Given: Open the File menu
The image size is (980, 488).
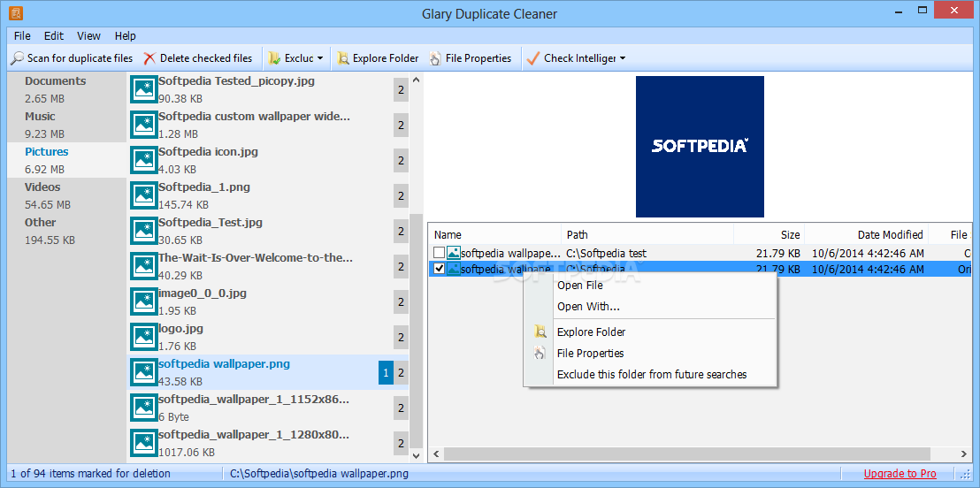Looking at the screenshot, I should point(22,35).
